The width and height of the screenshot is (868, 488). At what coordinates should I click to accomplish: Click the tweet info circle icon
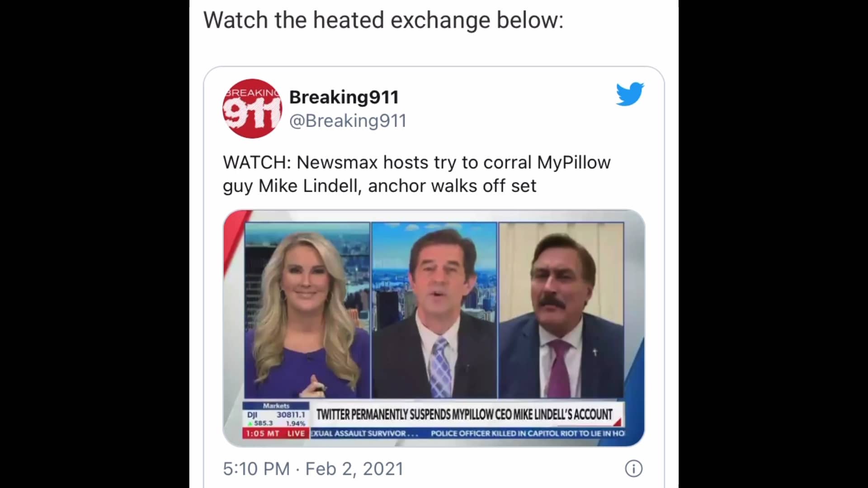[x=633, y=469]
